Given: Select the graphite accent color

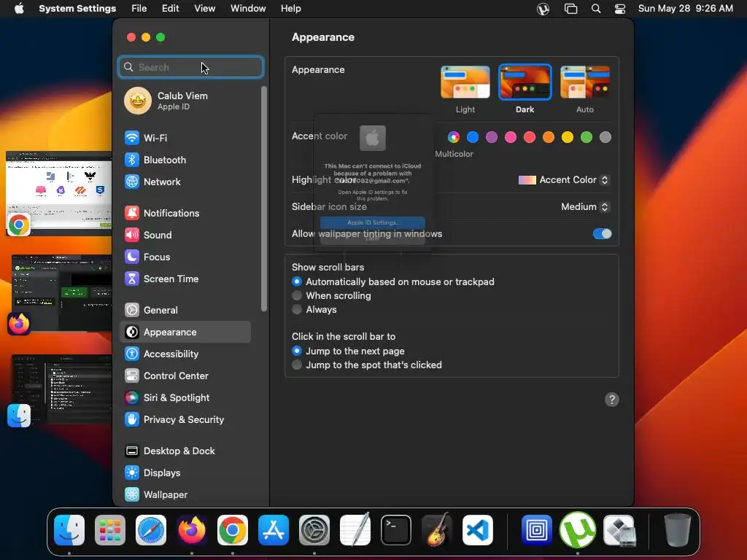Looking at the screenshot, I should click(x=605, y=137).
